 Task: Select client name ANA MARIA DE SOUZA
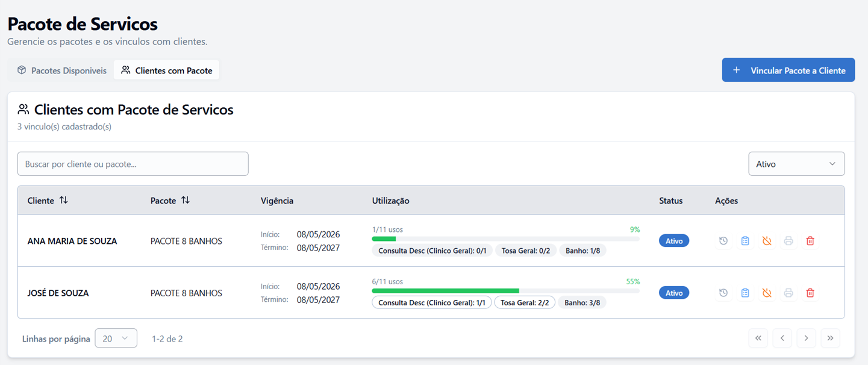point(72,241)
